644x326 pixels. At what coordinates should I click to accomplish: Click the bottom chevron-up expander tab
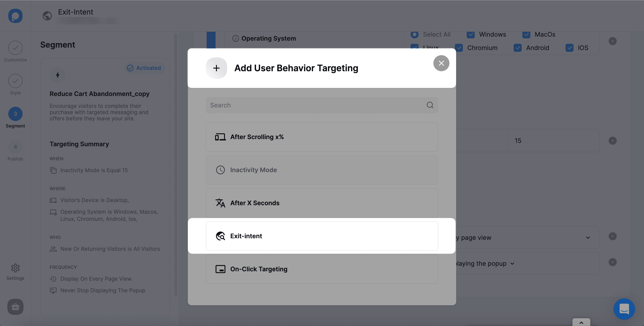click(581, 322)
